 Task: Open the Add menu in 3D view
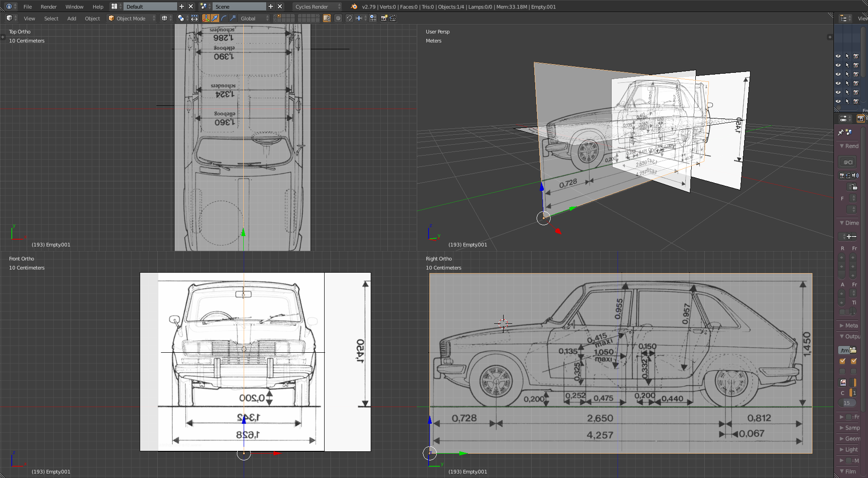pyautogui.click(x=71, y=18)
